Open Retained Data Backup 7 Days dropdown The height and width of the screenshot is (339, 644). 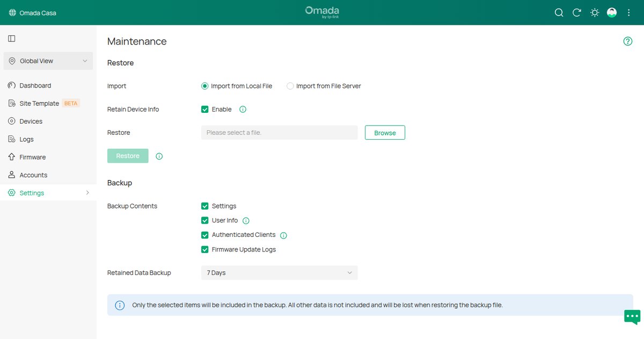click(279, 273)
